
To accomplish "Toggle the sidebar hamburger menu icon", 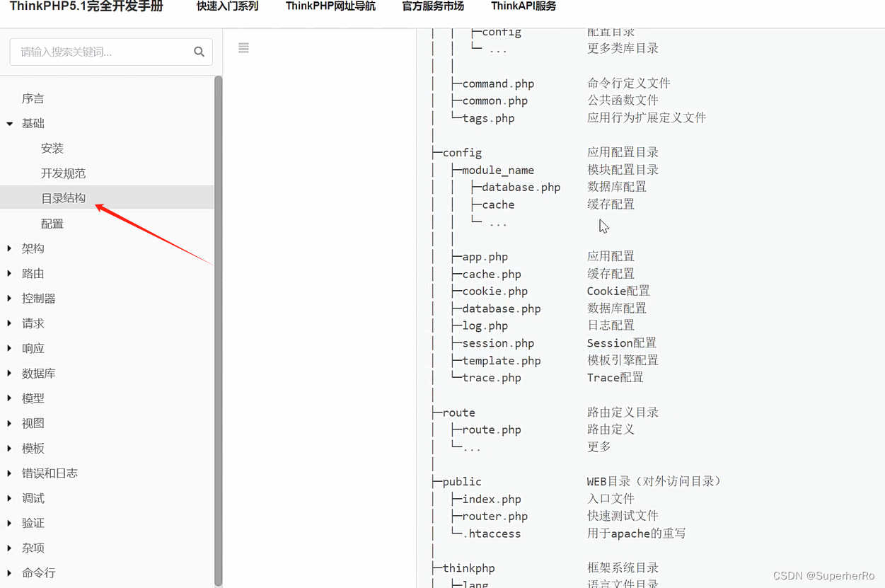I will [243, 48].
